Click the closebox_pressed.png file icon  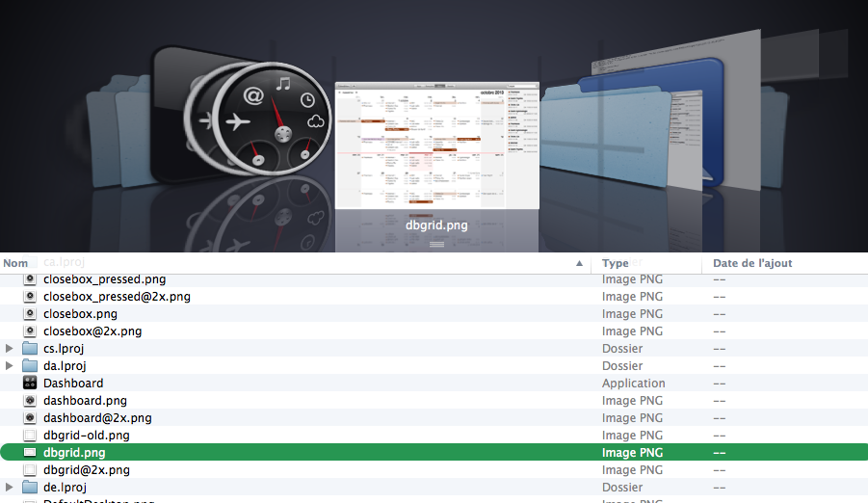click(30, 279)
